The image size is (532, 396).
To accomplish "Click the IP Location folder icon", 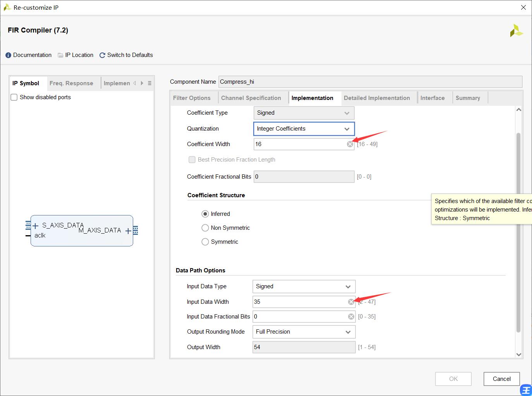I will [x=60, y=55].
